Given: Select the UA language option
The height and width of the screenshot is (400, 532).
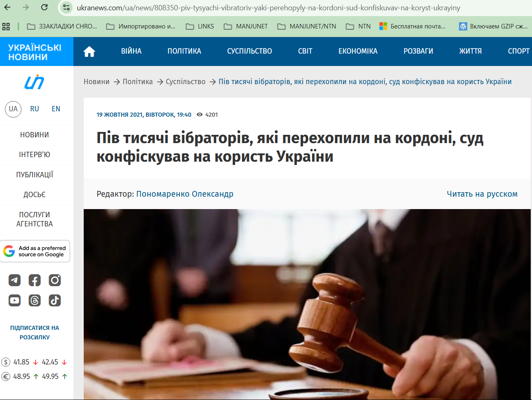Looking at the screenshot, I should click(x=13, y=109).
